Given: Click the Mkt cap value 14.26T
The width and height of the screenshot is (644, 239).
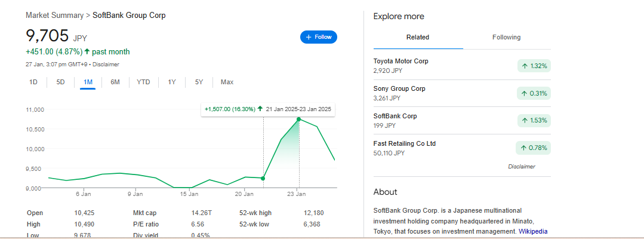Looking at the screenshot, I should tap(201, 213).
